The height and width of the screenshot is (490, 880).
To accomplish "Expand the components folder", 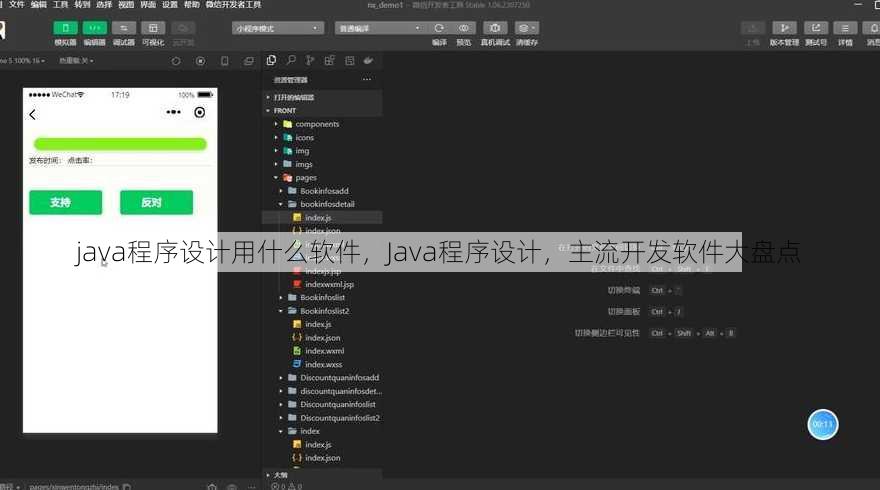I will [322, 124].
